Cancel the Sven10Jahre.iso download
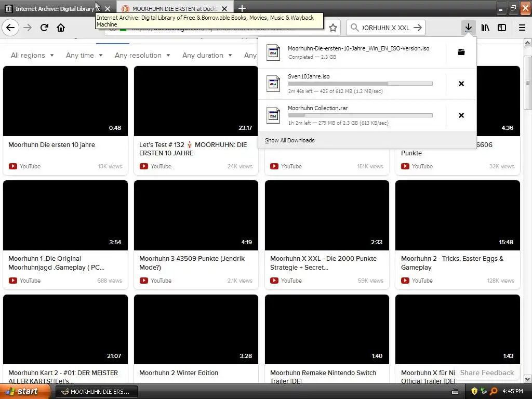The height and width of the screenshot is (399, 532). coord(461,84)
